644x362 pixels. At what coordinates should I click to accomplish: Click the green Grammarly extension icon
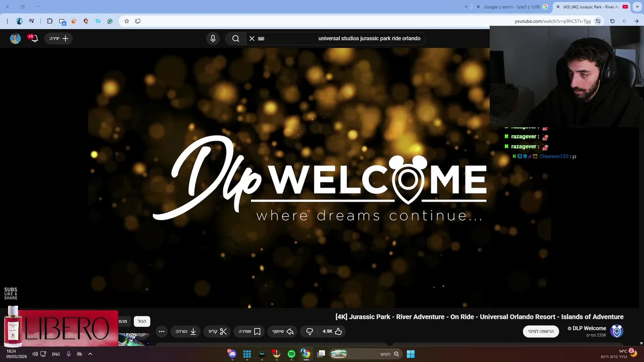coord(110,21)
